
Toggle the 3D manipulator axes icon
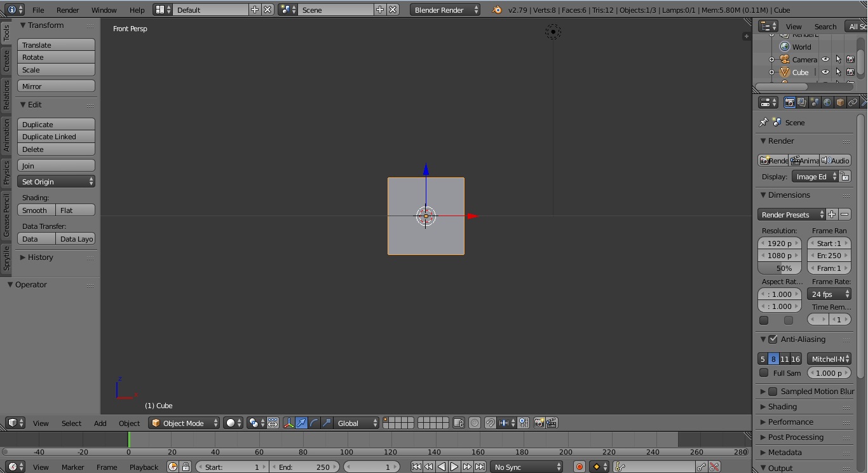[x=288, y=423]
